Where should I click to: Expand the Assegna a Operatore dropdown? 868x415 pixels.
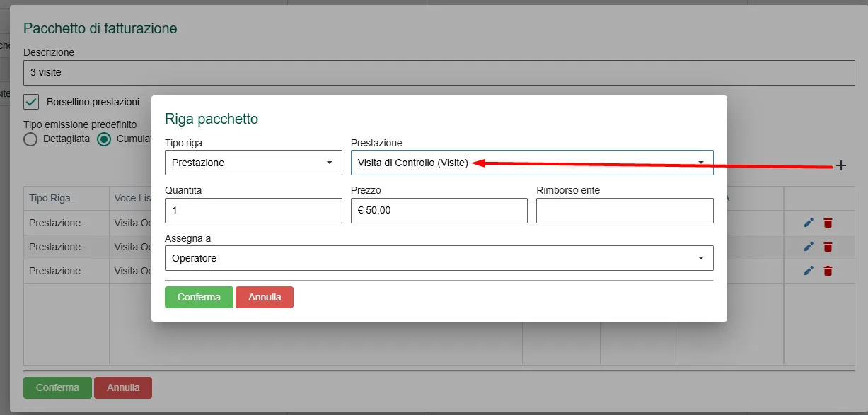[439, 258]
